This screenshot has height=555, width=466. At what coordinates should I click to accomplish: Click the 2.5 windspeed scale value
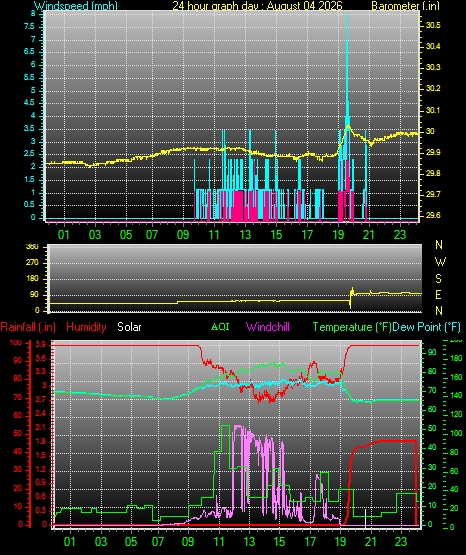(x=30, y=154)
